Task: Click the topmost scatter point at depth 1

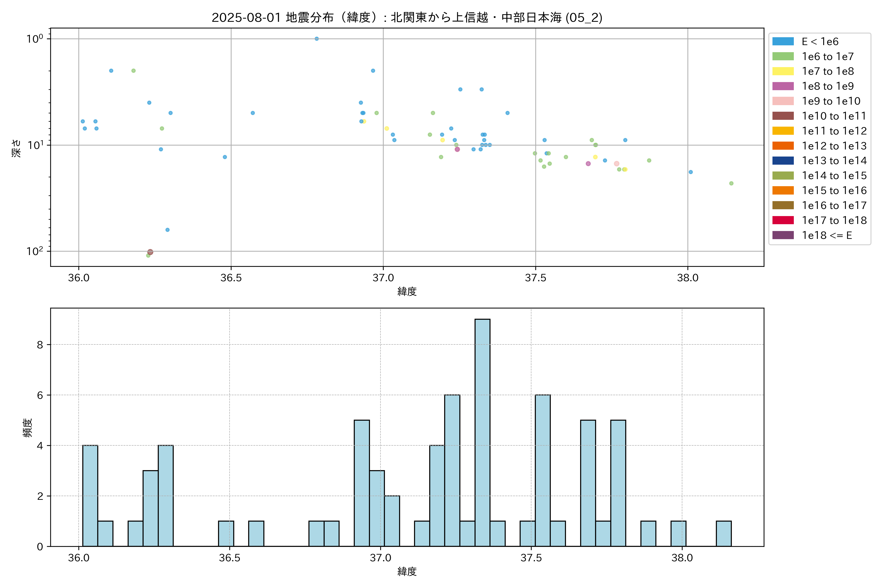Action: point(317,39)
